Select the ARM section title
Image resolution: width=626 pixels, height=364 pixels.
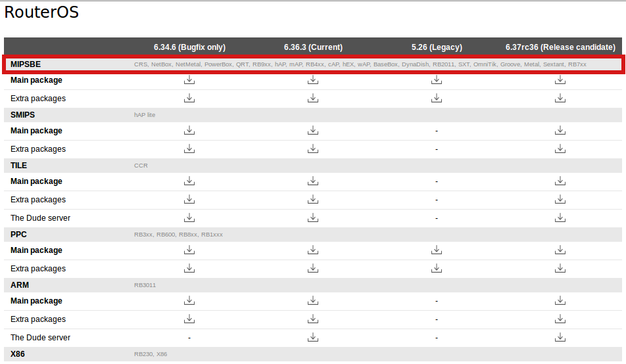(20, 285)
